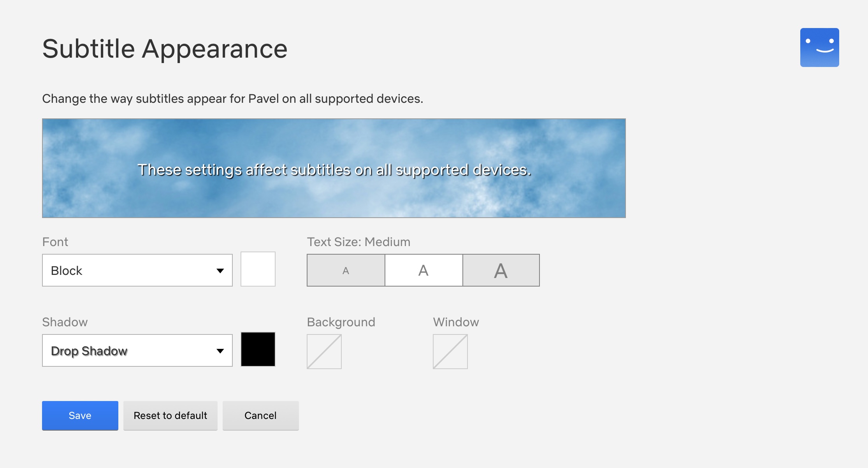Click the Font dropdown arrow
868x468 pixels.
[x=220, y=271]
